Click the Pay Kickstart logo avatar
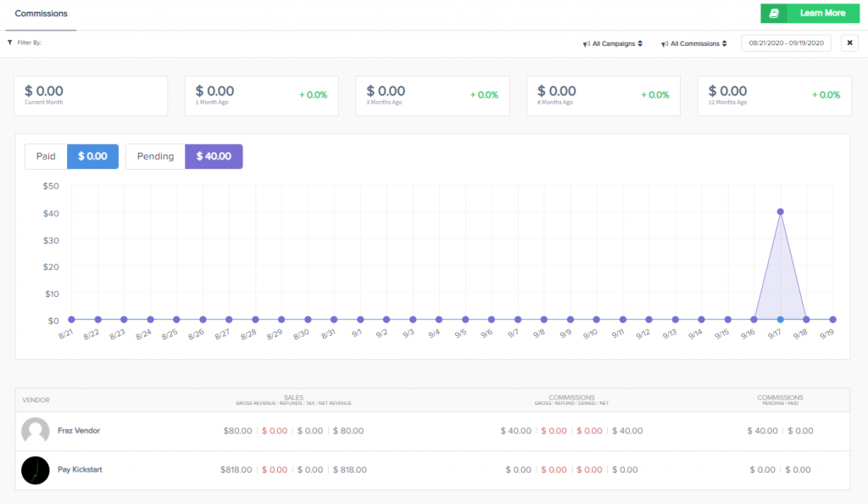The width and height of the screenshot is (868, 504). (x=35, y=469)
